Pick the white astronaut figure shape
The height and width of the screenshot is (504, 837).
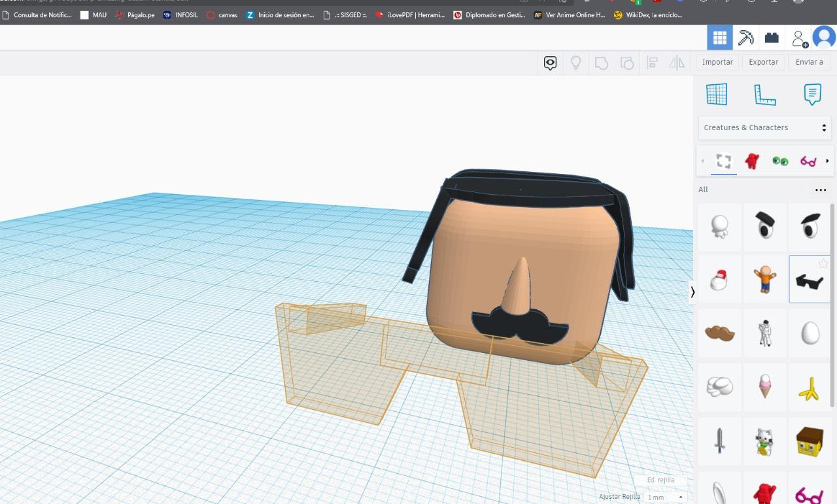tap(765, 333)
